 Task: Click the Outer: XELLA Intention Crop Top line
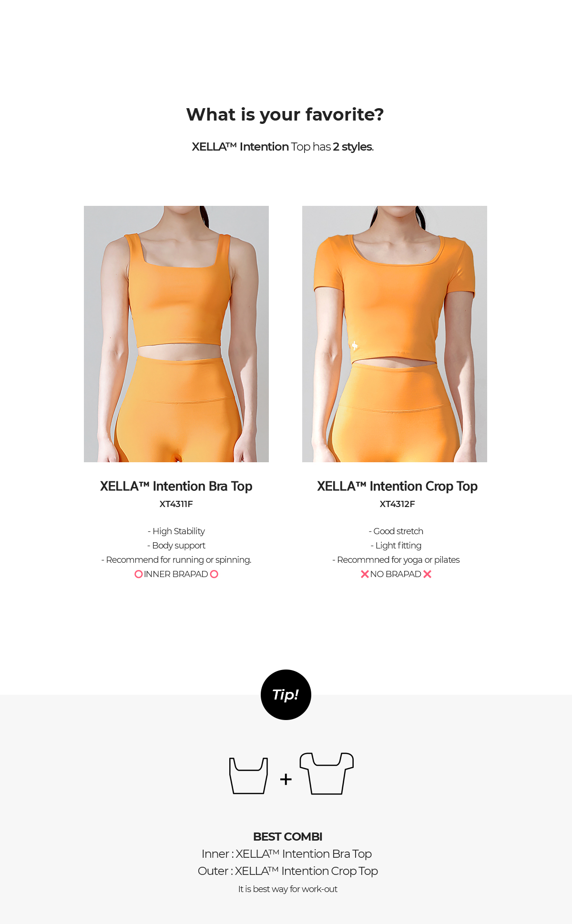click(288, 871)
